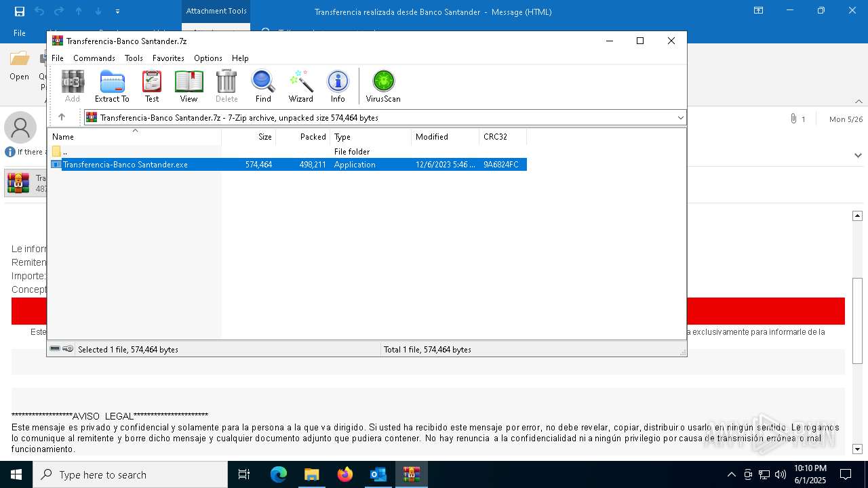Go up one folder level arrow
This screenshot has width=868, height=488.
pos(62,117)
